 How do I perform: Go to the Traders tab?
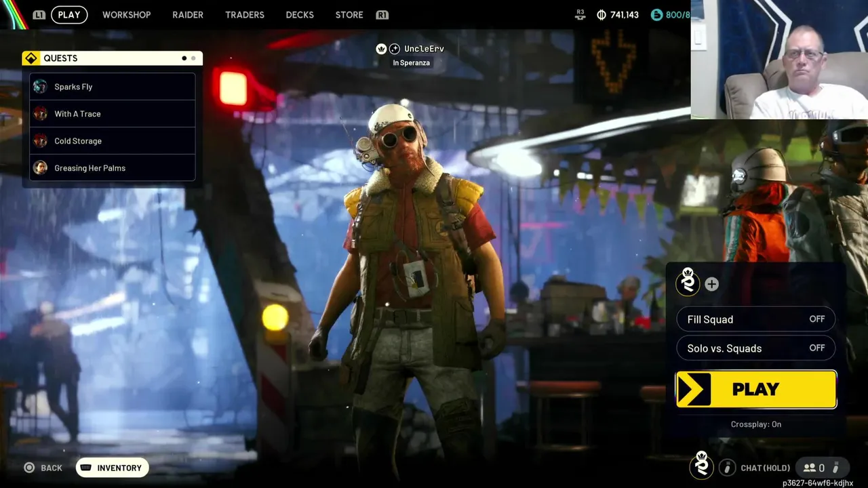(245, 15)
